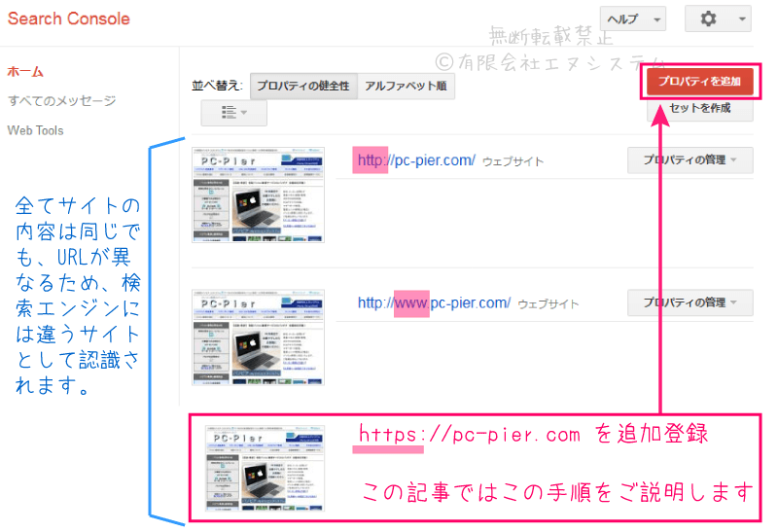Click the thumbnail for http://pc-pier.com/
The width and height of the screenshot is (778, 532).
point(258,195)
